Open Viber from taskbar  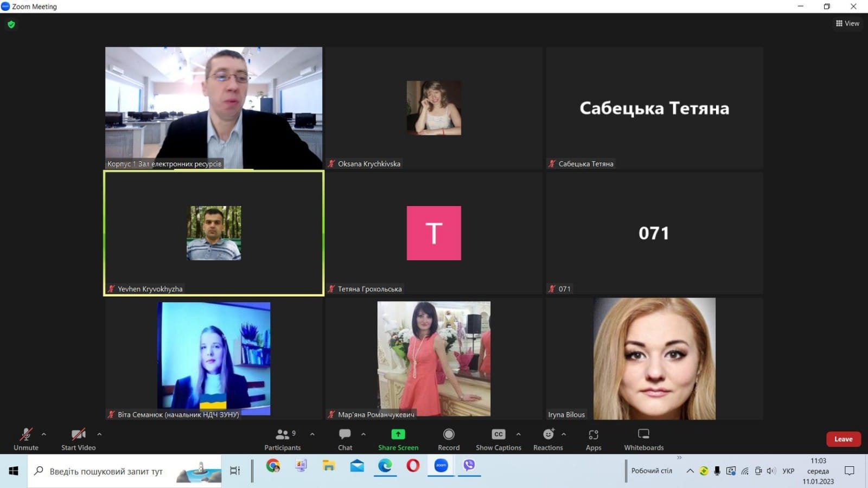coord(469,466)
